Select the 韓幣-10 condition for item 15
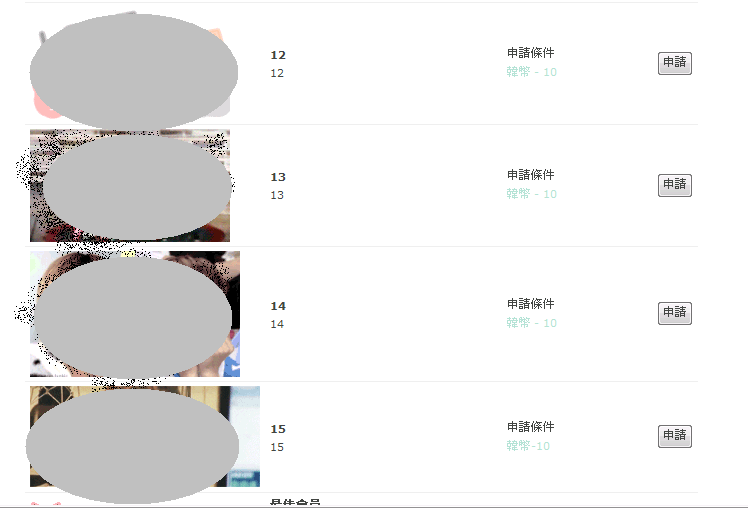748x508 pixels. point(528,446)
